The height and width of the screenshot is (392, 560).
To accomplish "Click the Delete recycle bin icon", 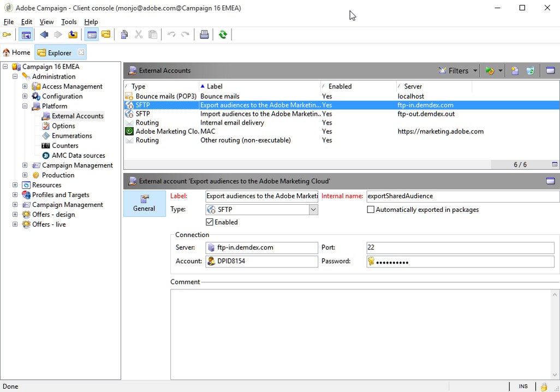I will (531, 71).
